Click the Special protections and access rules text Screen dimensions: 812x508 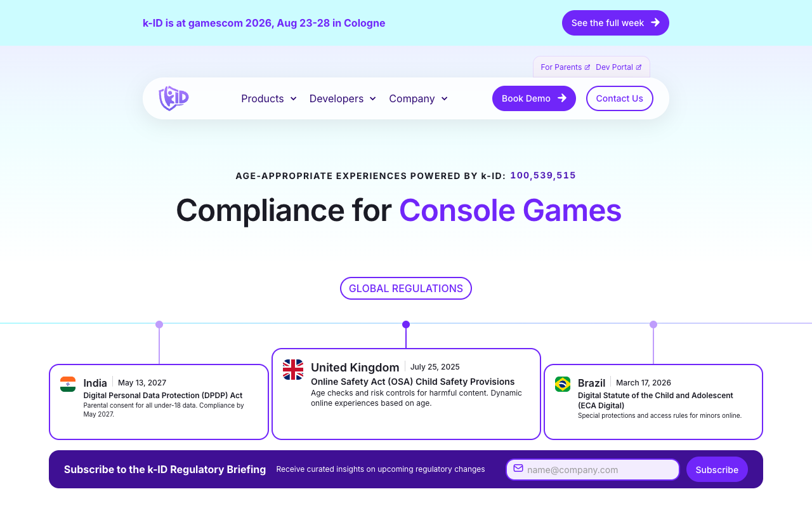pos(660,415)
